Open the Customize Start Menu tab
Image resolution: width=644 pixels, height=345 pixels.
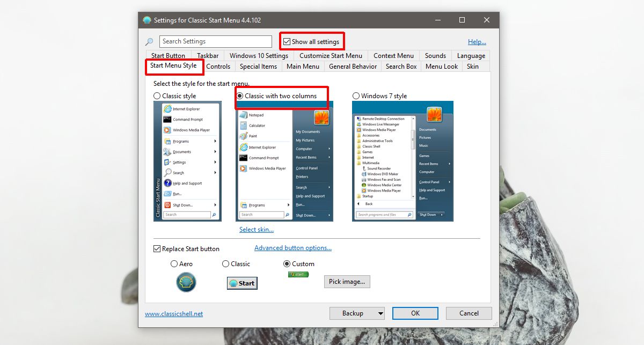331,56
